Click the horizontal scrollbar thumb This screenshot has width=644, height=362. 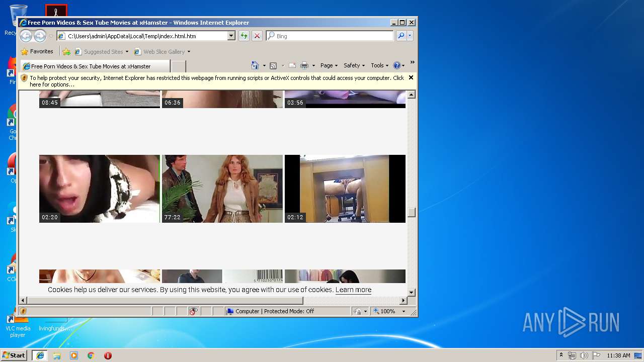point(165,300)
